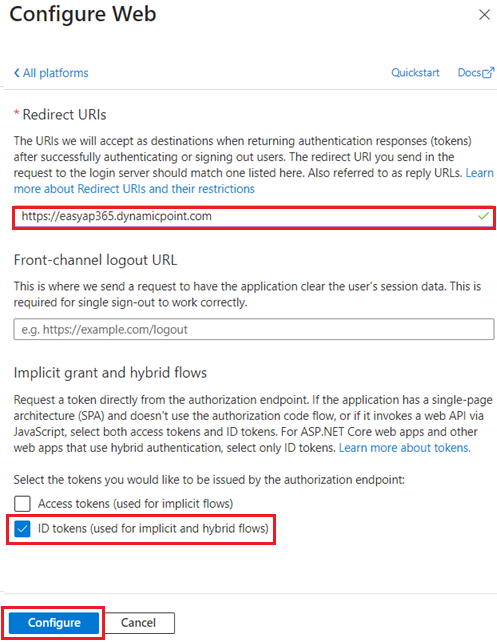Screen dimensions: 497x642
Task: Click the Front-channel logout URL field
Action: pos(254,329)
